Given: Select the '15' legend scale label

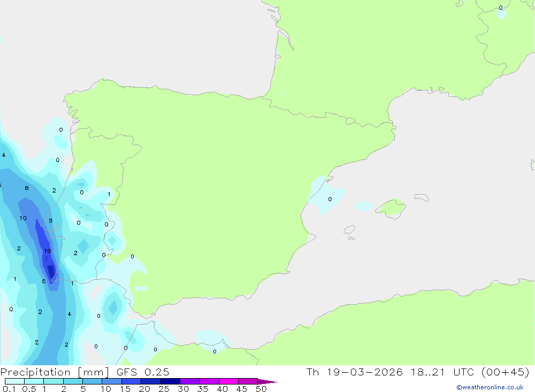Looking at the screenshot, I should [125, 389].
